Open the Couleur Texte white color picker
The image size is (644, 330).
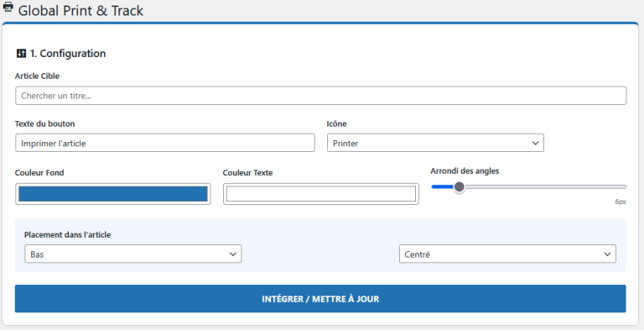pos(321,194)
